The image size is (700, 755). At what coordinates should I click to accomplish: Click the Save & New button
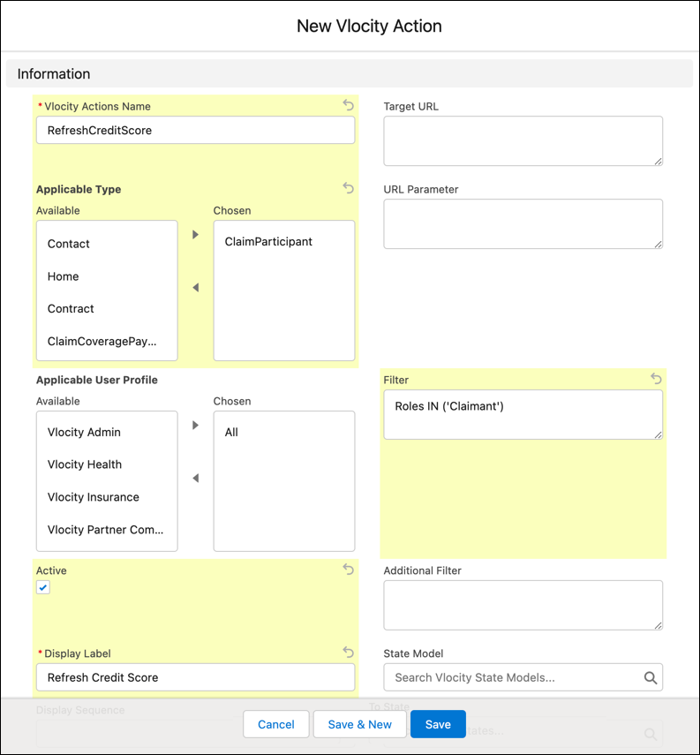point(359,724)
